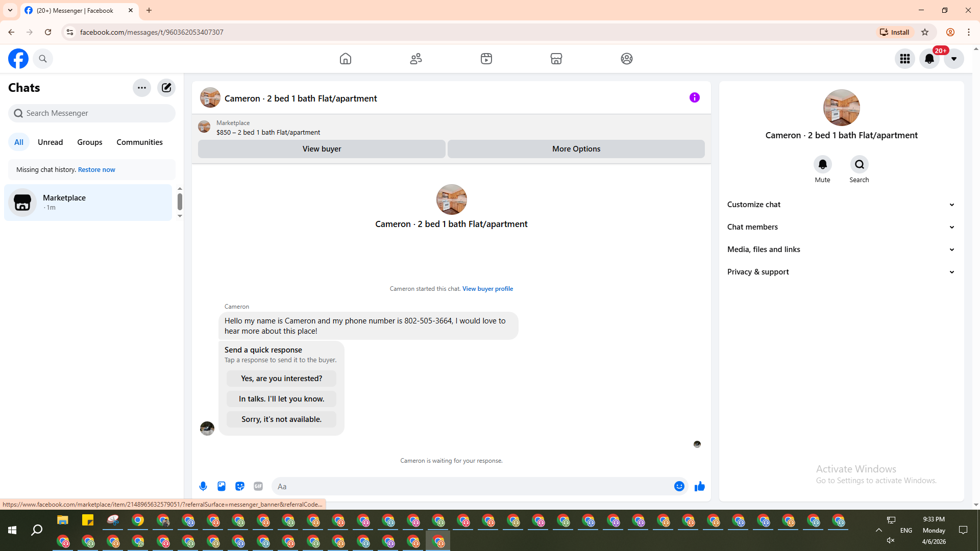Open the tab search dropdown
980x551 pixels.
[x=10, y=10]
